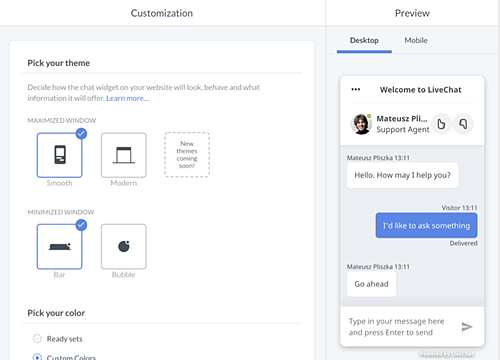Screen dimensions: 500x360
Task: Select the Smooth maximized window theme
Action: 59,155
